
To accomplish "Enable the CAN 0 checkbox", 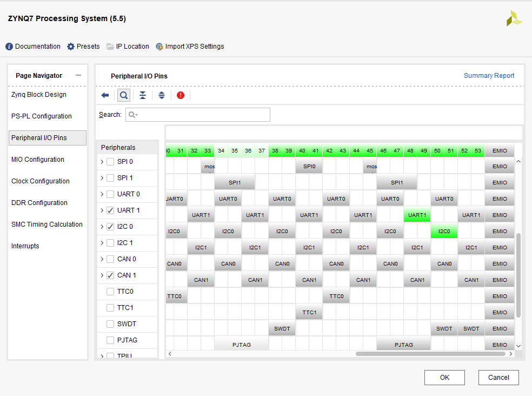I will (x=110, y=259).
